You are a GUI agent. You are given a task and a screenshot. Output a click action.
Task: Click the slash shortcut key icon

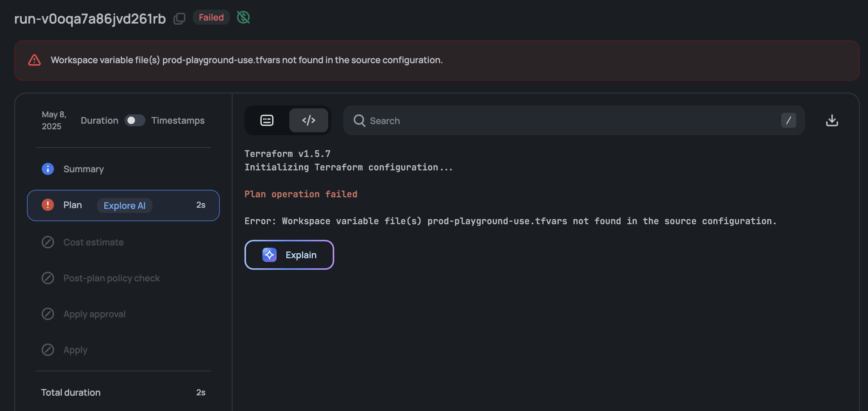(x=788, y=120)
